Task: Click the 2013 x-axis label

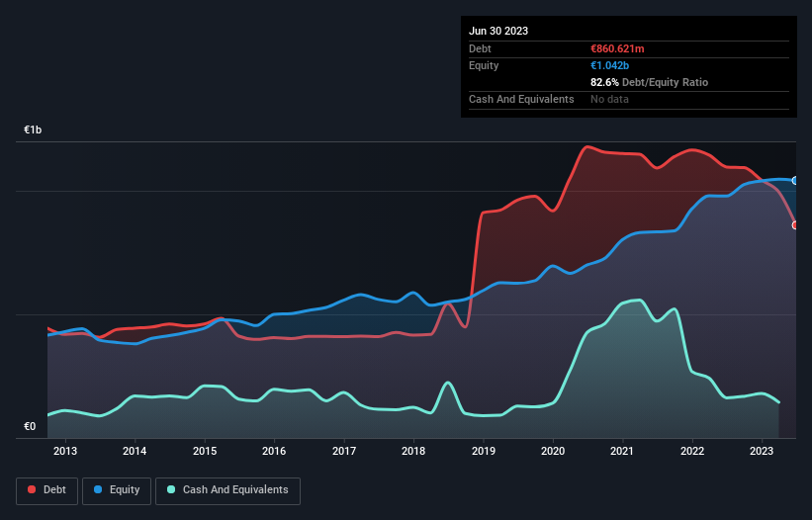Action: tap(65, 451)
